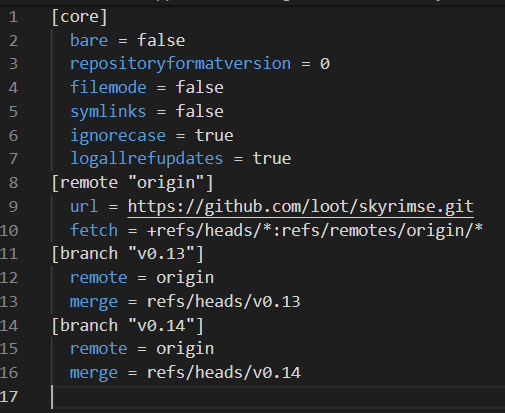Click 'origin' value on line 12

click(185, 278)
